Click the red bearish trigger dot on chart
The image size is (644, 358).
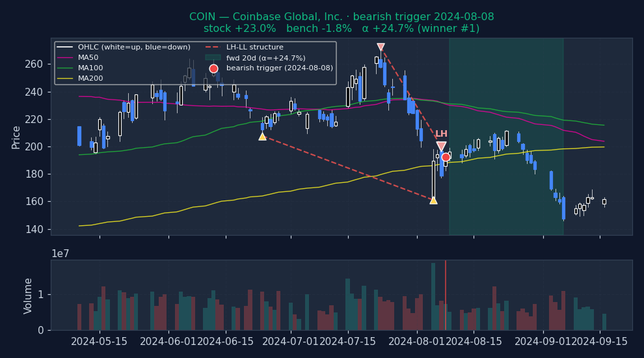tap(446, 157)
